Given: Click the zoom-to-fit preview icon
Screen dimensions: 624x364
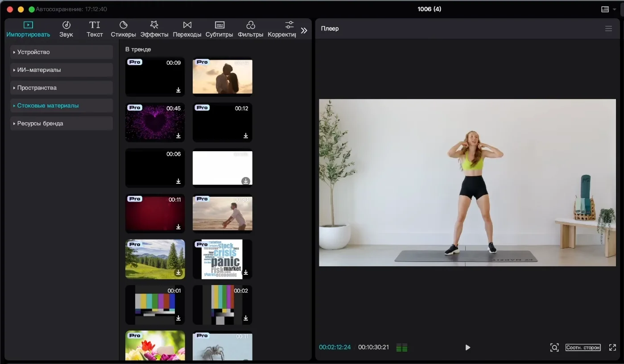Looking at the screenshot, I should pos(554,347).
